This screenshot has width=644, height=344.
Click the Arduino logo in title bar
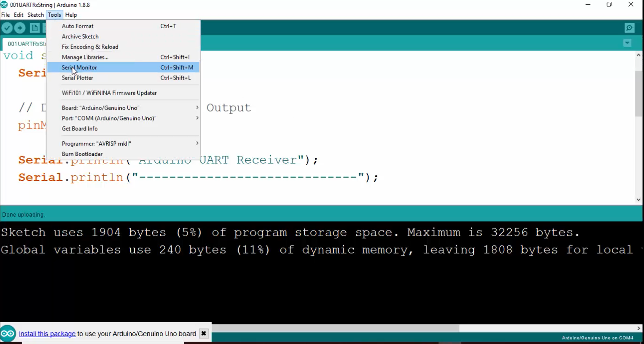(4, 5)
